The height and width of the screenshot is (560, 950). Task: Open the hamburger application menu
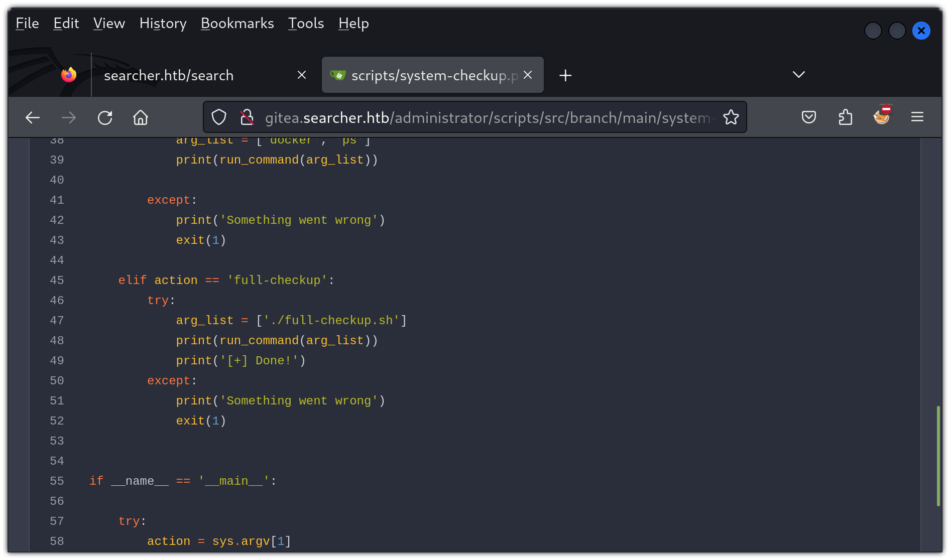pyautogui.click(x=917, y=117)
